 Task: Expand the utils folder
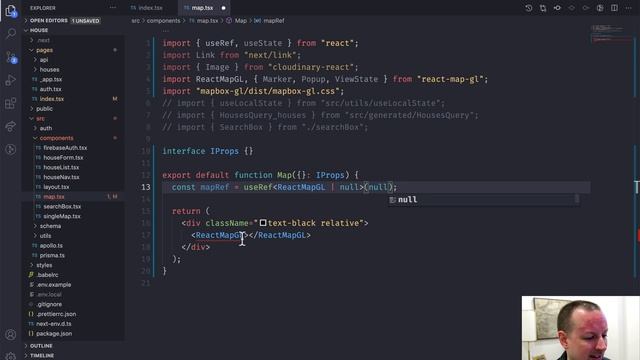click(x=45, y=236)
